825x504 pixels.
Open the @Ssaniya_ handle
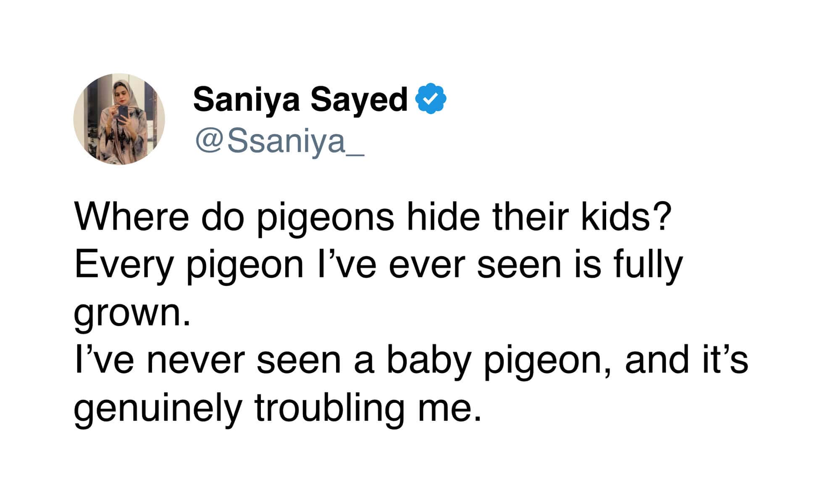click(279, 142)
